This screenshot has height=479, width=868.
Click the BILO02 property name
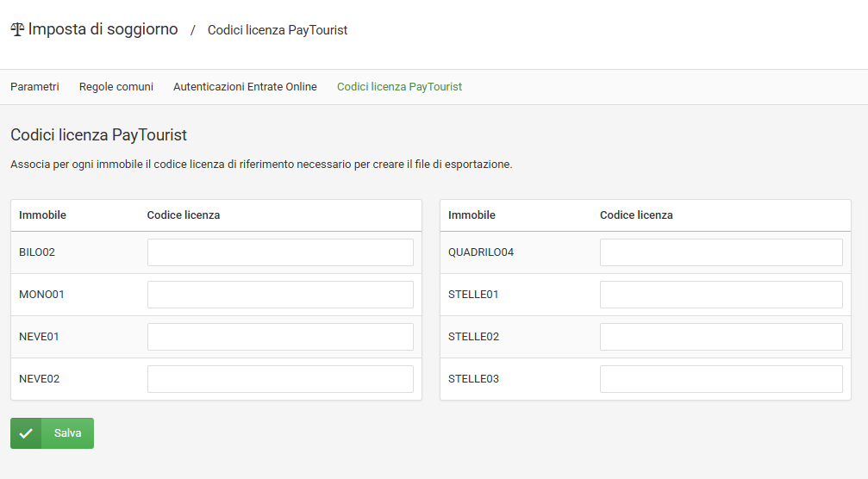coord(37,252)
